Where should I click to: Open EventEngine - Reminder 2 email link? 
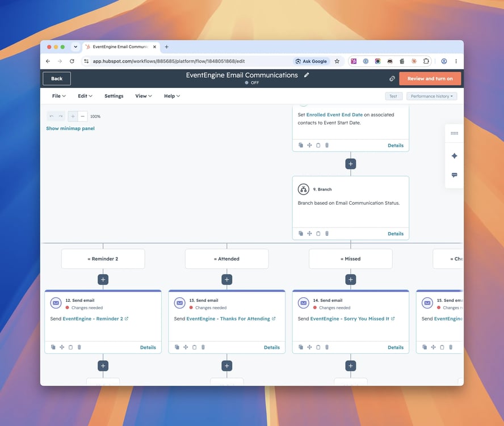pyautogui.click(x=95, y=319)
